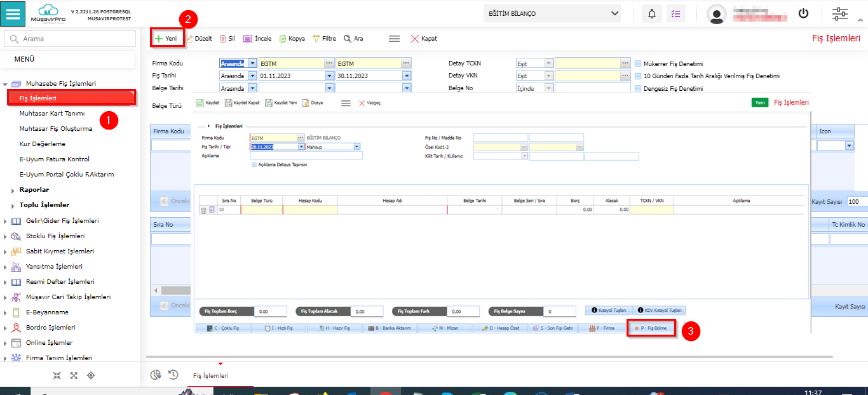The height and width of the screenshot is (395, 868).
Task: Open the main toolbar overflow menu
Action: point(394,39)
